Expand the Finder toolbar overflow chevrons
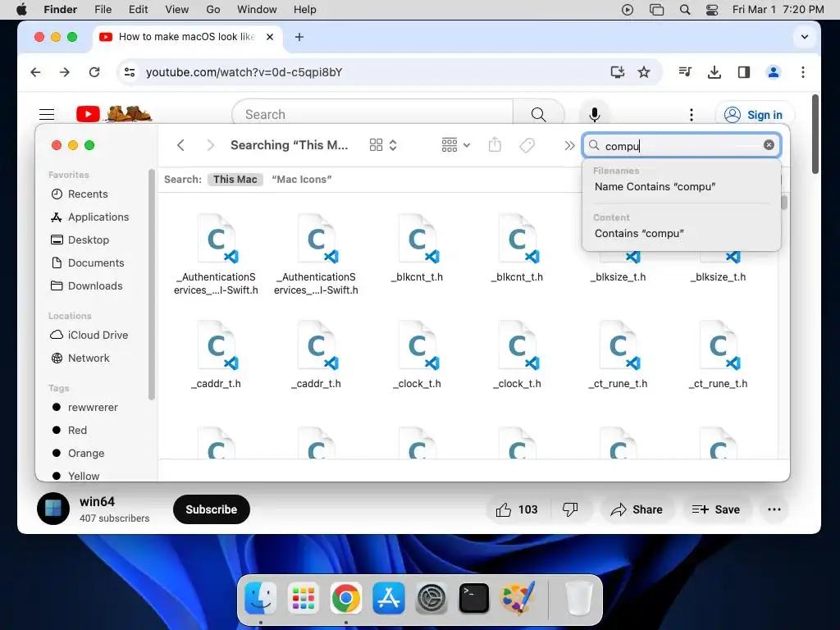Screen dimensions: 840x630 (x=569, y=145)
